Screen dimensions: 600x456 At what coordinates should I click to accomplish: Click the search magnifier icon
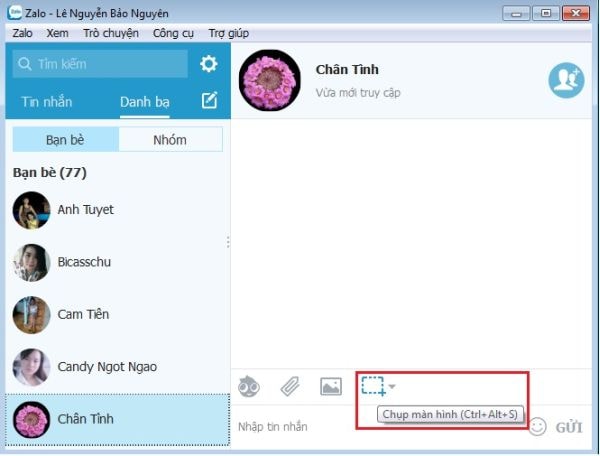tap(25, 64)
